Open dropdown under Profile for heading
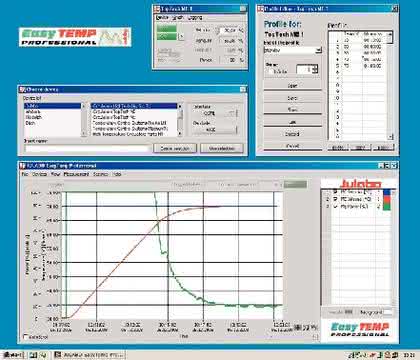 (319, 50)
